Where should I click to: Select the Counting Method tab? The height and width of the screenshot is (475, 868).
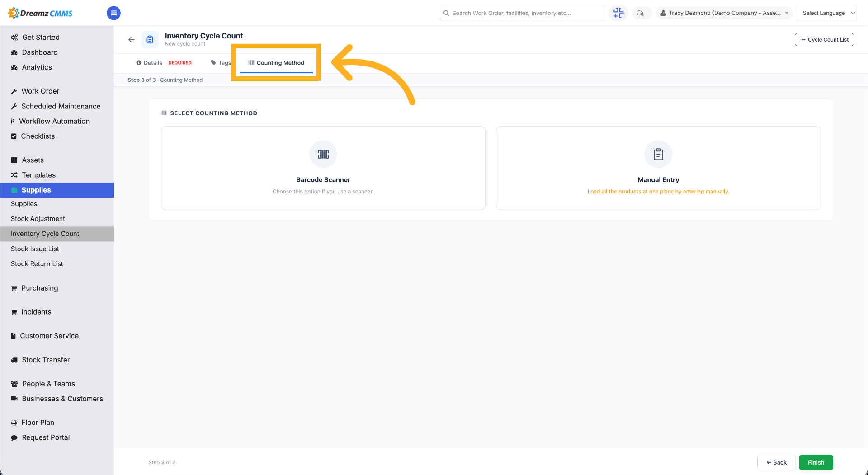click(276, 63)
